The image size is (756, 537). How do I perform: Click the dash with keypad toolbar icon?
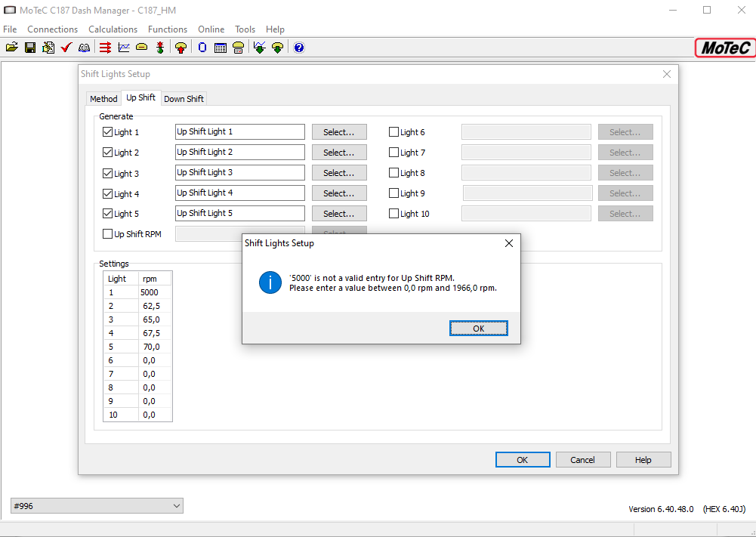238,48
